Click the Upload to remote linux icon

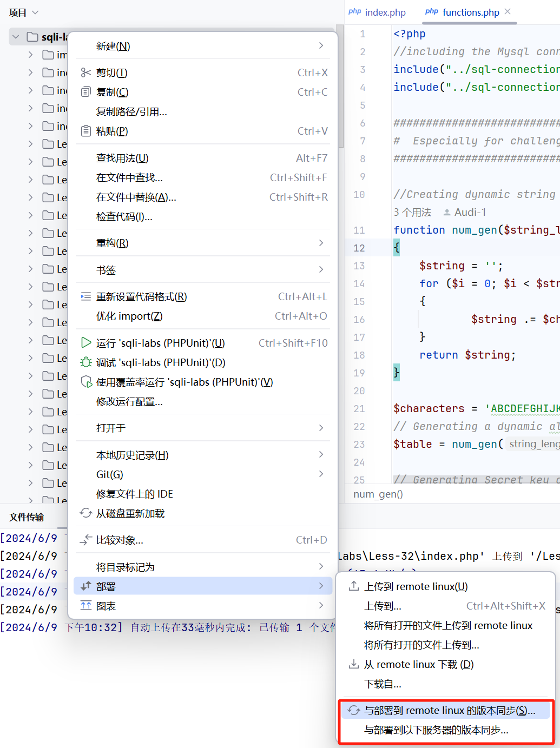pos(354,586)
